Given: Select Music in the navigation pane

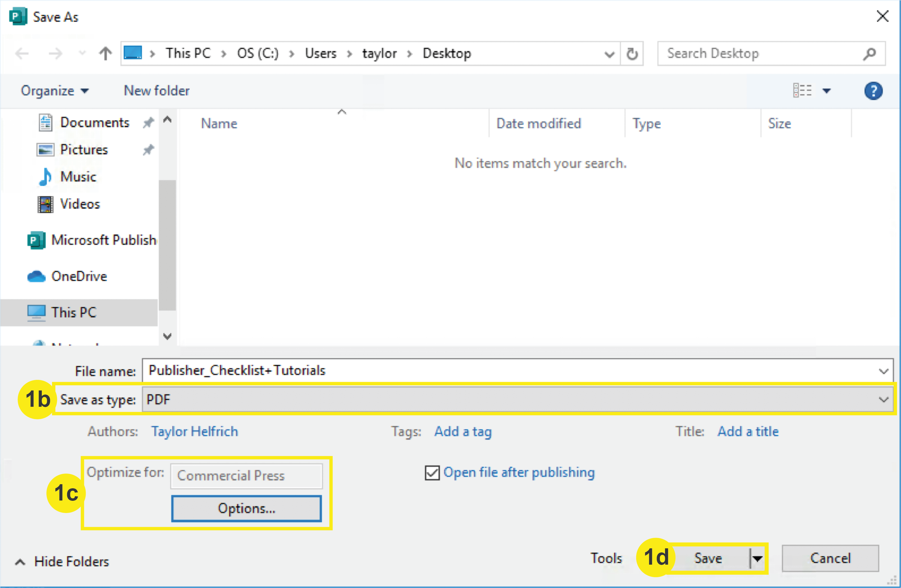Looking at the screenshot, I should 78,177.
